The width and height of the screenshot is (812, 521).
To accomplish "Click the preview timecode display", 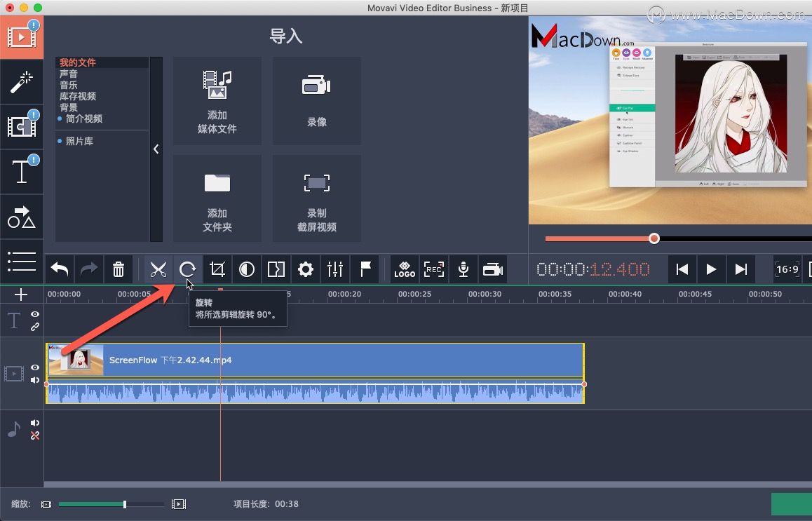I will [x=593, y=269].
